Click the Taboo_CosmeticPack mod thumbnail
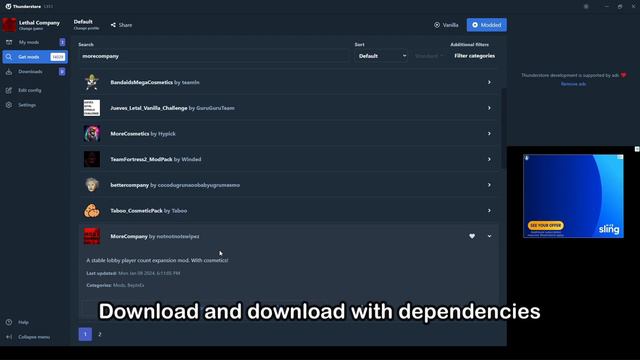Image resolution: width=640 pixels, height=360 pixels. (92, 211)
